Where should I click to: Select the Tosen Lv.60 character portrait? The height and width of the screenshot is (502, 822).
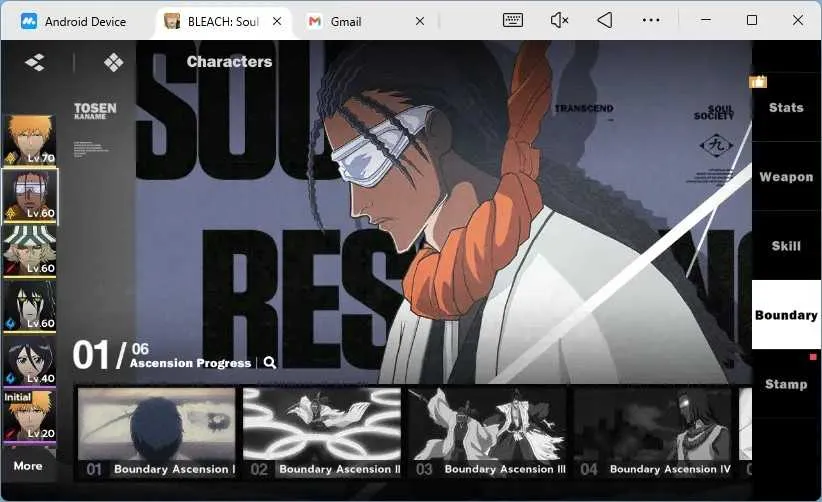point(30,195)
